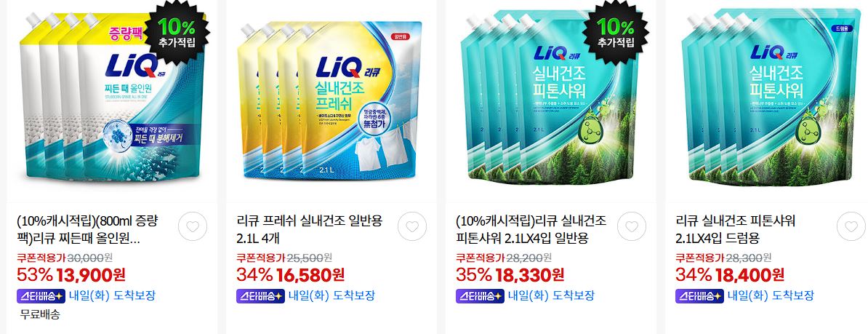868x334 pixels.
Task: Toggle wishlist heart for 피톤샤워 일반용 product
Action: click(x=632, y=226)
